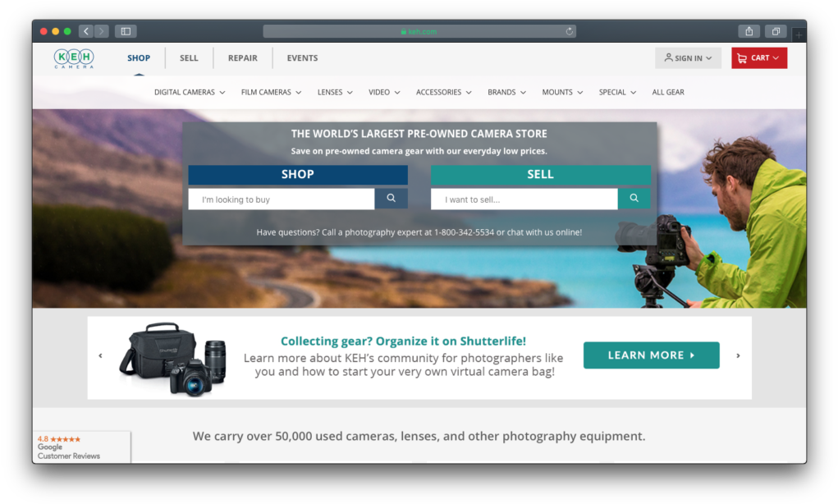Expand the Film Cameras menu
The width and height of the screenshot is (838, 504).
point(271,92)
